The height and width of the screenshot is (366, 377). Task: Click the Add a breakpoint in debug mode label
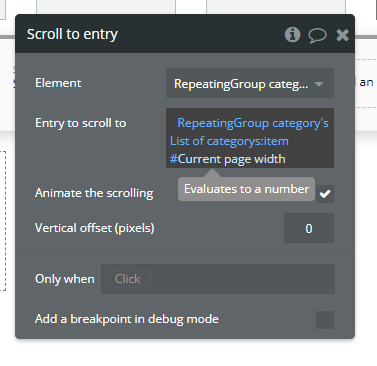127,319
